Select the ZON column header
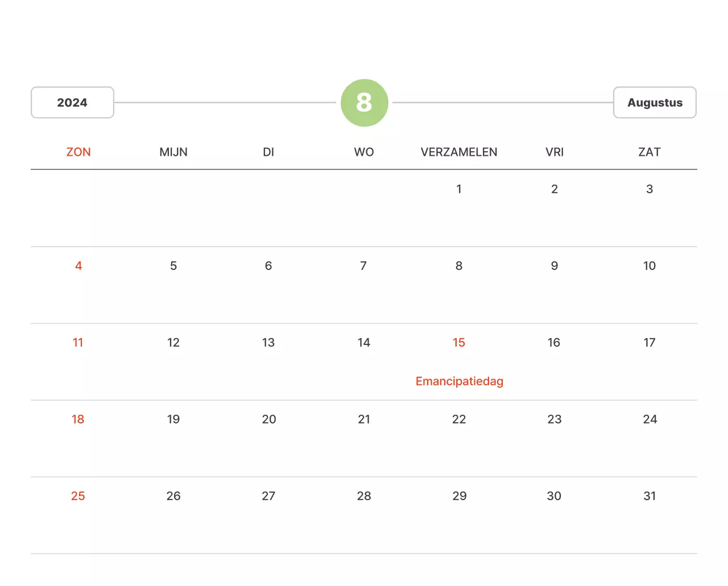This screenshot has width=728, height=586. click(78, 152)
